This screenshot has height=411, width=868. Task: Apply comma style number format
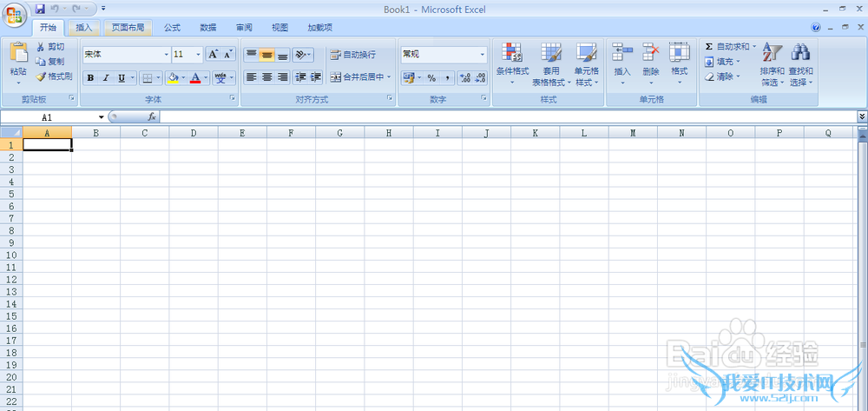[446, 78]
